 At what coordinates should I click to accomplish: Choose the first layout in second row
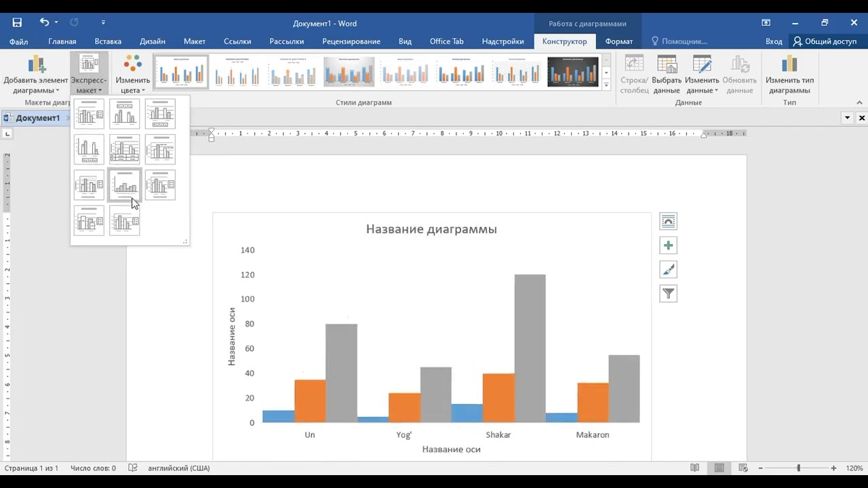pos(89,149)
